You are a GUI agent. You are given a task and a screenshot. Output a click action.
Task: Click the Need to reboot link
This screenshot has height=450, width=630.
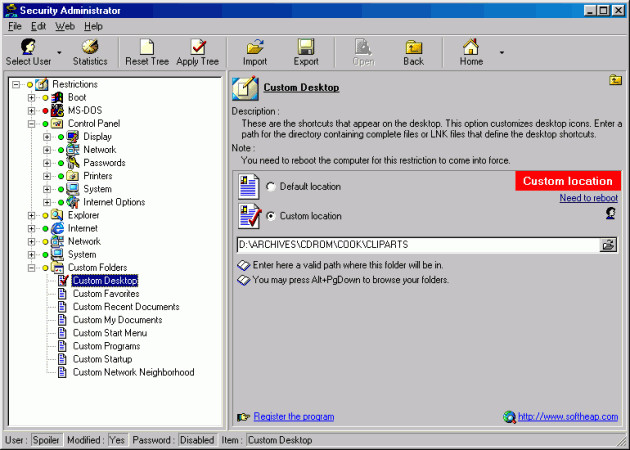[589, 198]
